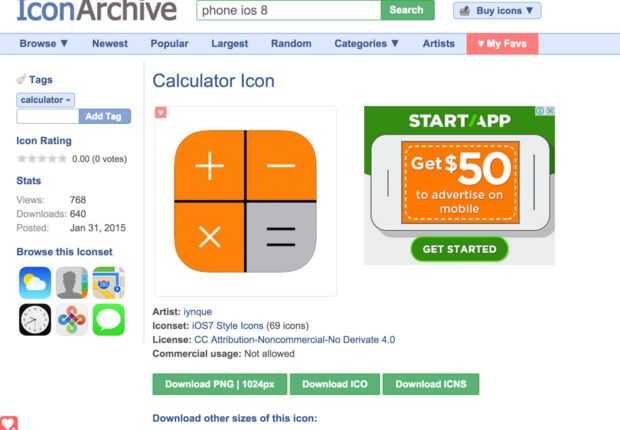Click the large calculator icon preview
The height and width of the screenshot is (430, 620).
pos(245,201)
